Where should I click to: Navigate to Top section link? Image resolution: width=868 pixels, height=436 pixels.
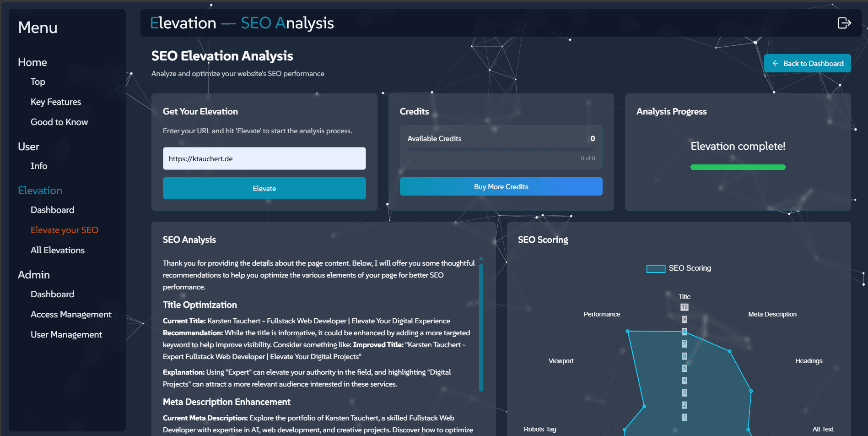(38, 82)
